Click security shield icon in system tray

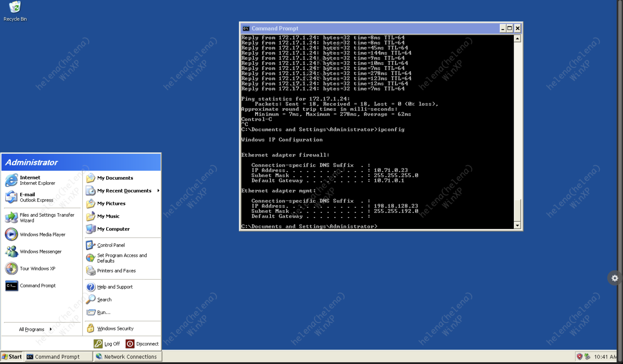(579, 356)
